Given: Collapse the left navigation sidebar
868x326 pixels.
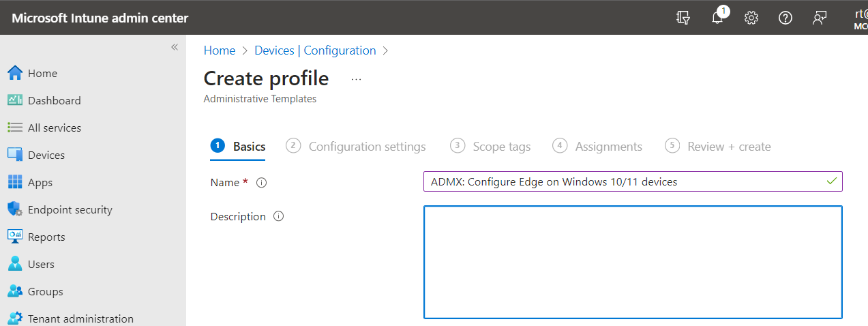Looking at the screenshot, I should coord(174,47).
